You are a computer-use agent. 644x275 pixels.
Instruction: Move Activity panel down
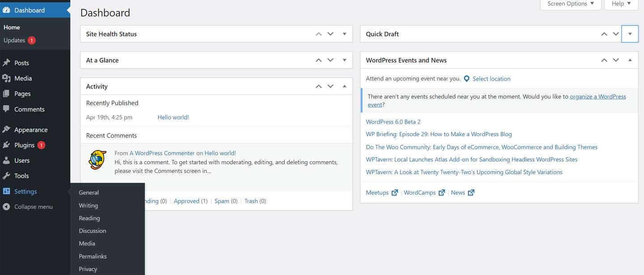(x=330, y=86)
